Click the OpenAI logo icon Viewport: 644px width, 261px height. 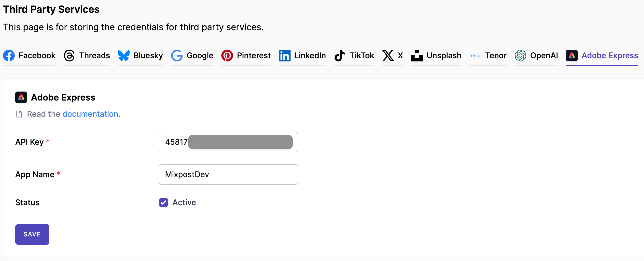520,55
